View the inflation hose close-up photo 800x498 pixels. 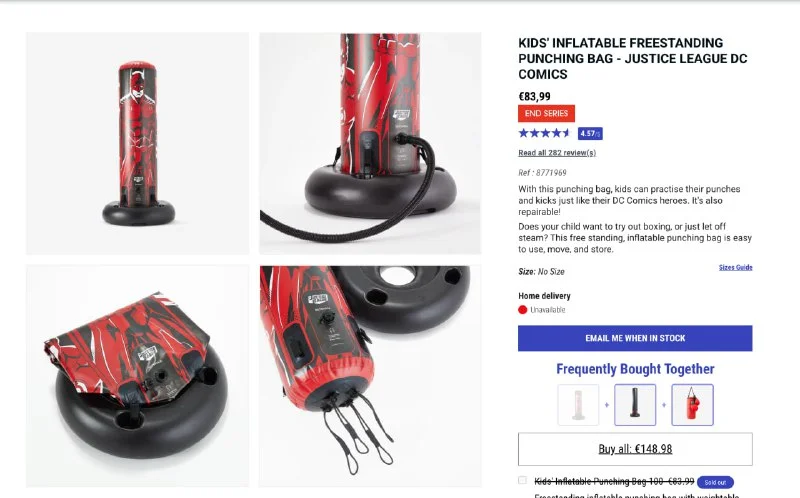click(x=370, y=143)
